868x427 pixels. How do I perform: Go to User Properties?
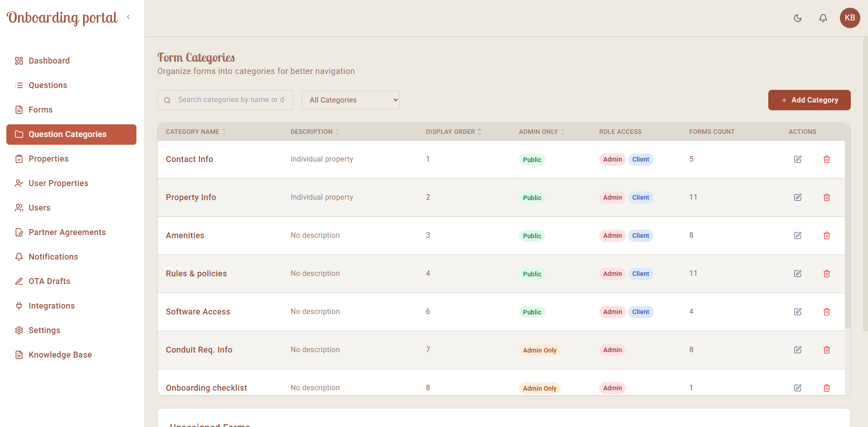71,183
